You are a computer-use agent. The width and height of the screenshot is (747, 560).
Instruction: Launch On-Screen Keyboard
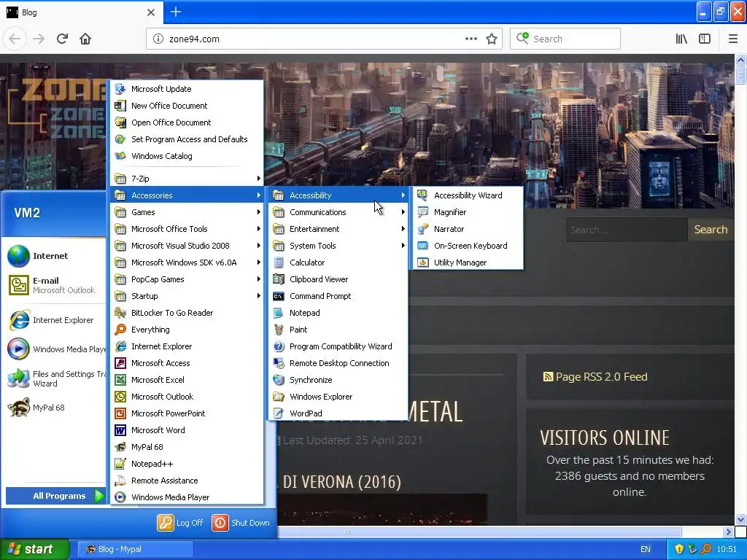point(468,246)
